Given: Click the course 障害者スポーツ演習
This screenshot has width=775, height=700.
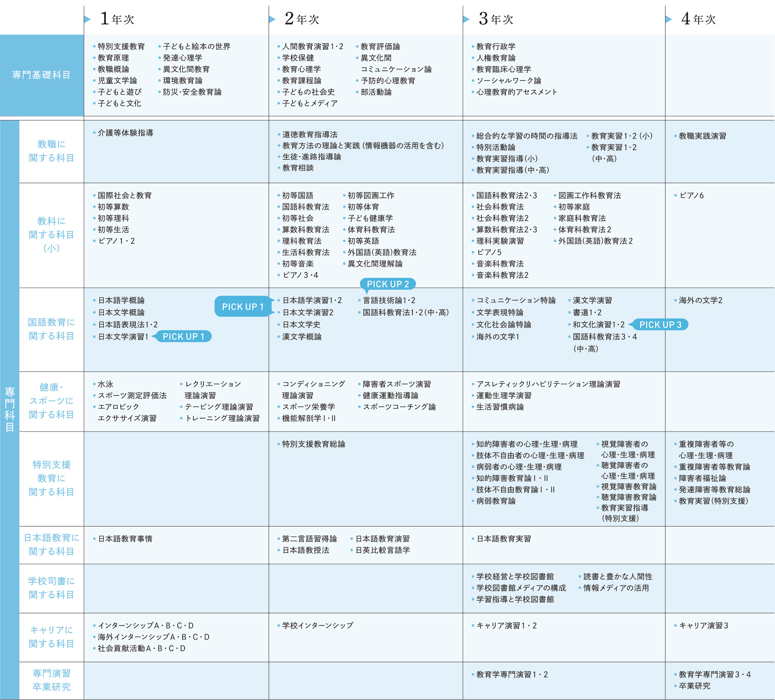Looking at the screenshot, I should pyautogui.click(x=397, y=384).
